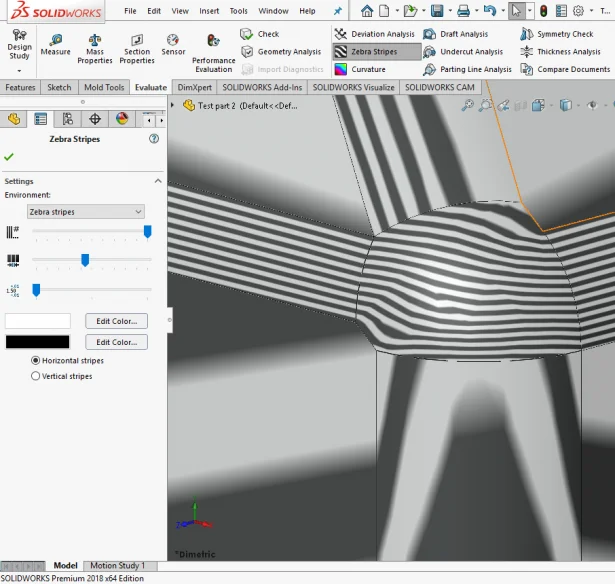Click Edit Color for the white stripe
Viewport: 615px width, 584px height.
[116, 321]
